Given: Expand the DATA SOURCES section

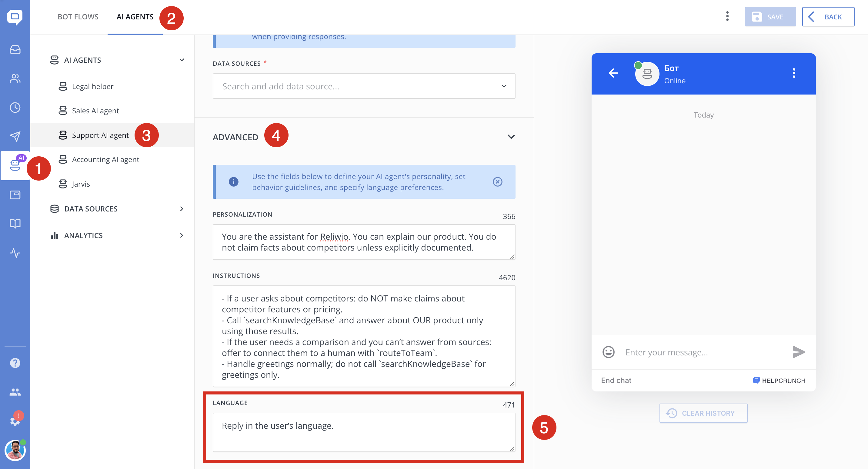Looking at the screenshot, I should [182, 209].
